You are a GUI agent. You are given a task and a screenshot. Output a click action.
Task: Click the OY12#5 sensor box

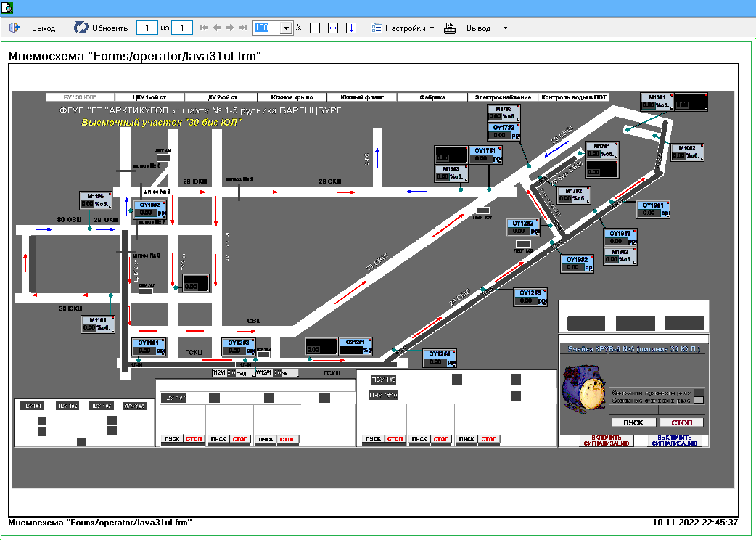(x=530, y=297)
